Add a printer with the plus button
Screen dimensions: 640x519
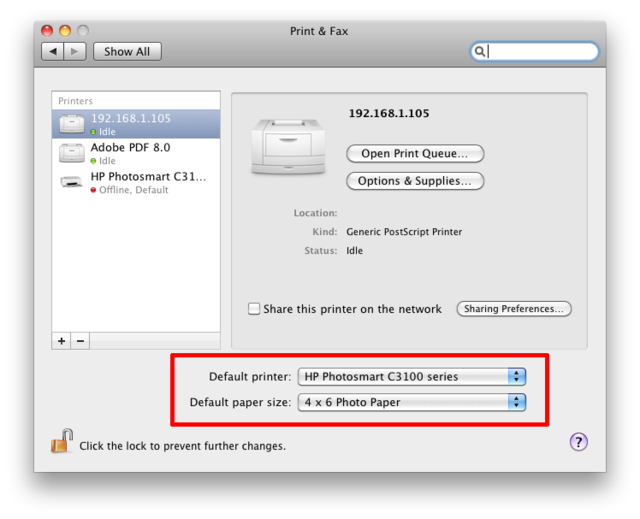pyautogui.click(x=62, y=341)
